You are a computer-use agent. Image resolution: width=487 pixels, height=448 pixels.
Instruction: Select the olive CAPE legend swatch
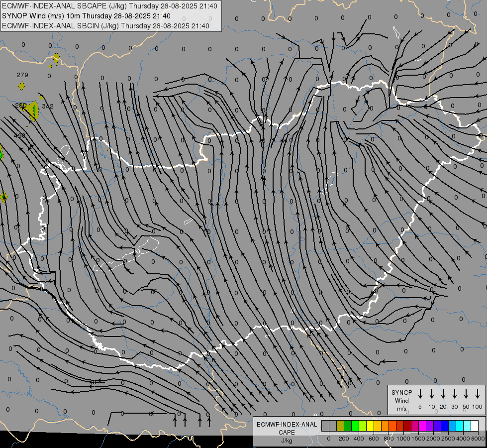[x=340, y=426]
